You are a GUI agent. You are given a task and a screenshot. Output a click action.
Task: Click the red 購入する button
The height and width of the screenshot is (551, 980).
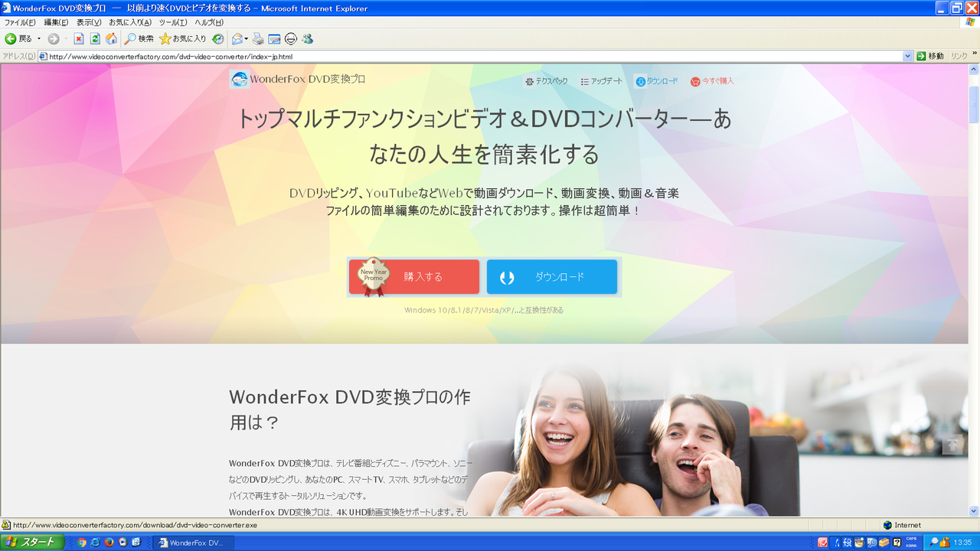pyautogui.click(x=414, y=276)
